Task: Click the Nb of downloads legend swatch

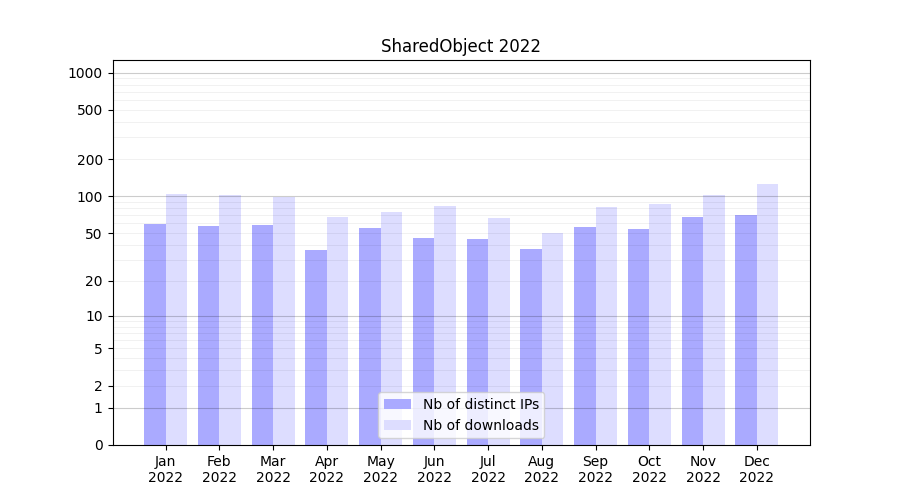Action: [397, 425]
